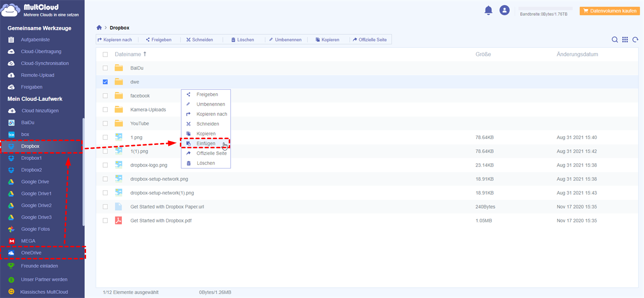Click Kopieren nach in toolbar

(x=115, y=40)
